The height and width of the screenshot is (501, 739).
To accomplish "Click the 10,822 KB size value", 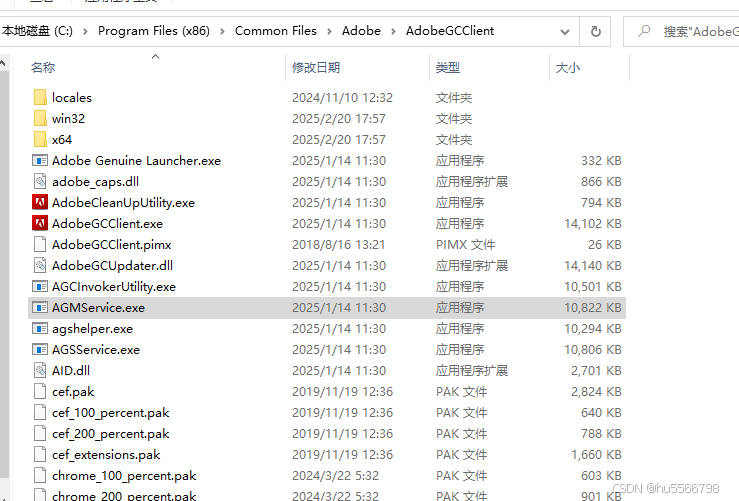I will point(593,308).
